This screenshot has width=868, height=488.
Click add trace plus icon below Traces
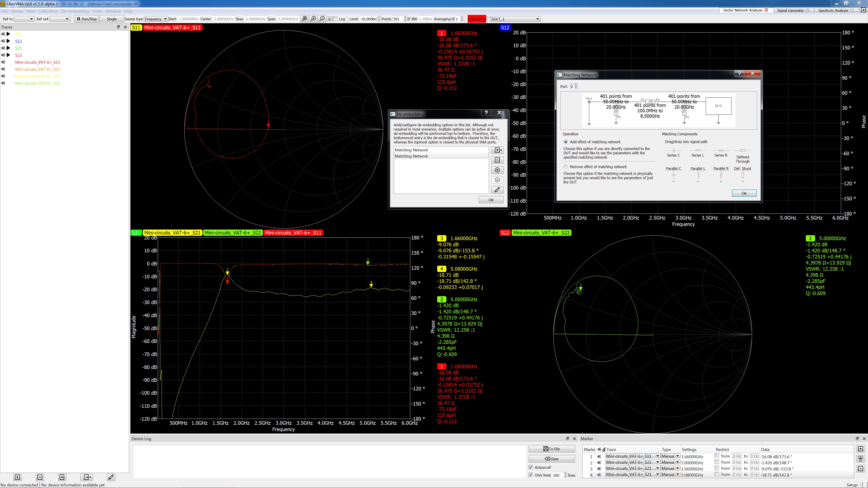click(x=18, y=477)
